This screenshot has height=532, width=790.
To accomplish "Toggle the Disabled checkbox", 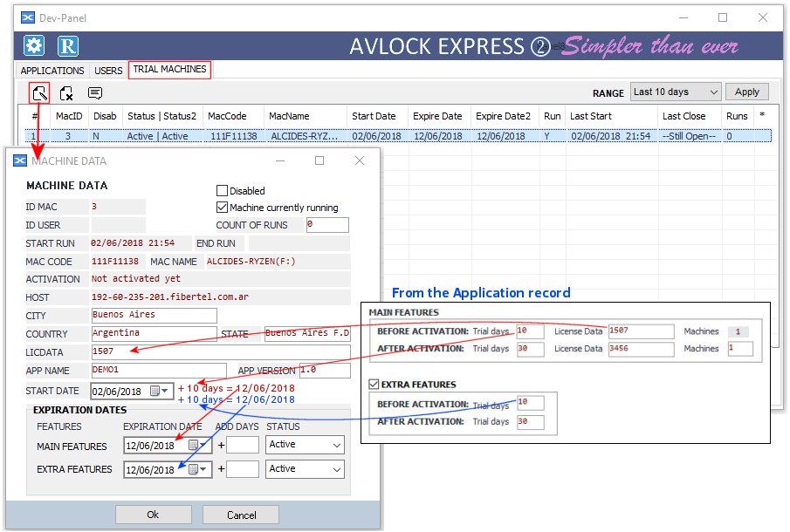I will pyautogui.click(x=222, y=191).
